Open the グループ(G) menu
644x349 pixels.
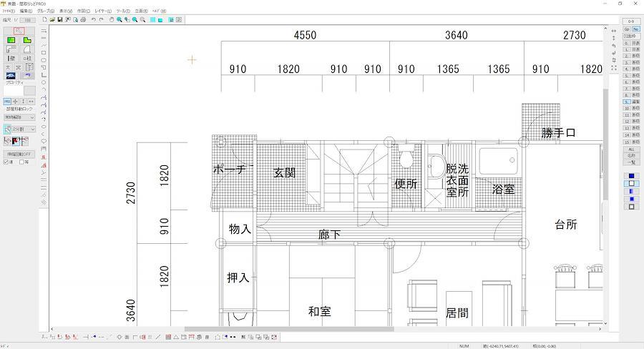(46, 11)
